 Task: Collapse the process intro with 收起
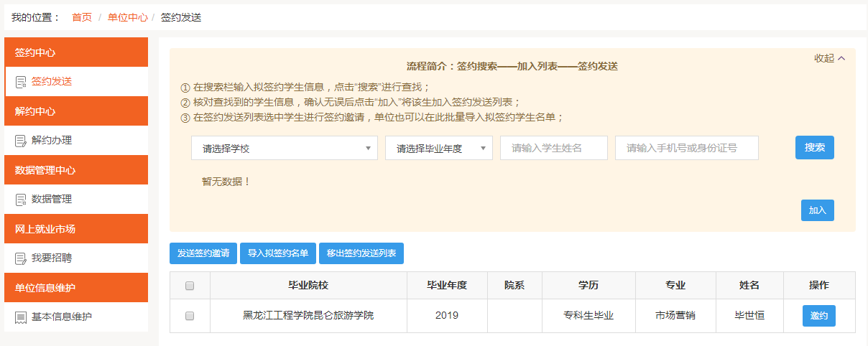[829, 59]
